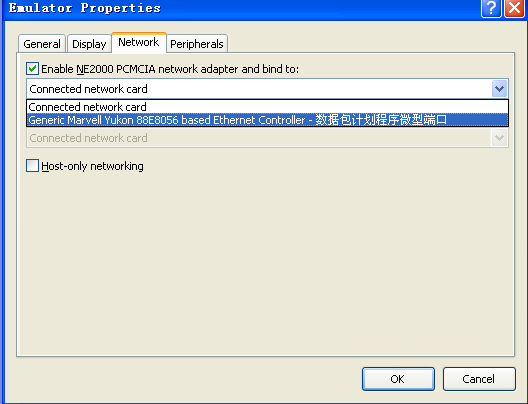Tick the Host-only networking checkbox
The image size is (528, 404).
[x=33, y=166]
